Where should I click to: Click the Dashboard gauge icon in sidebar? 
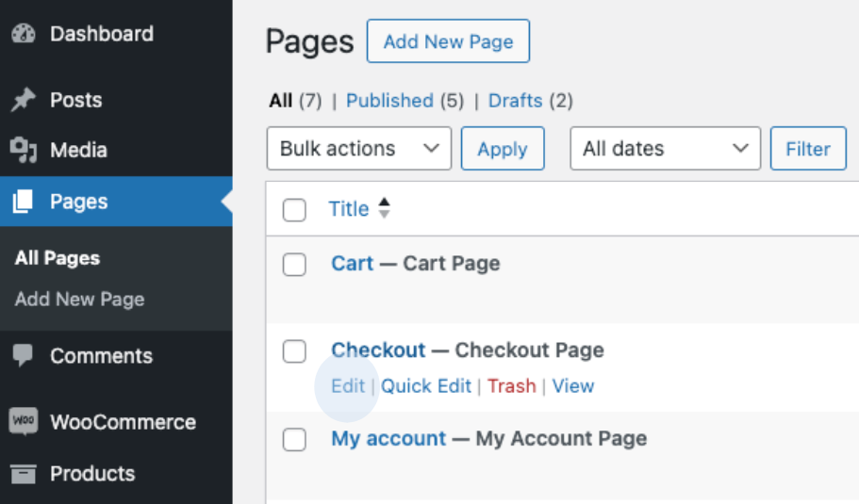[23, 34]
